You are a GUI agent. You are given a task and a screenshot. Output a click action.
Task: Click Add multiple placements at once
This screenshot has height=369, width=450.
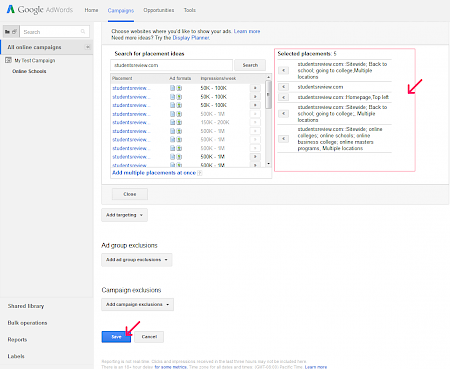tap(154, 173)
